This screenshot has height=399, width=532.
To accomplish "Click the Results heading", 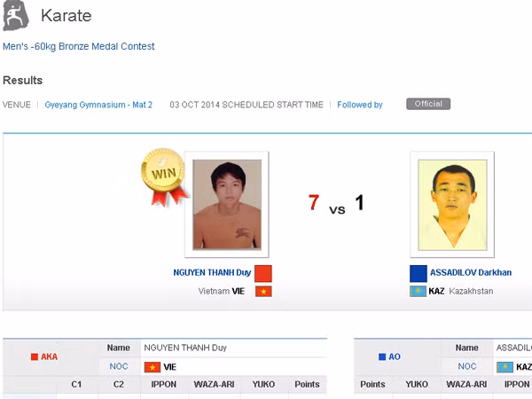I will 23,81.
